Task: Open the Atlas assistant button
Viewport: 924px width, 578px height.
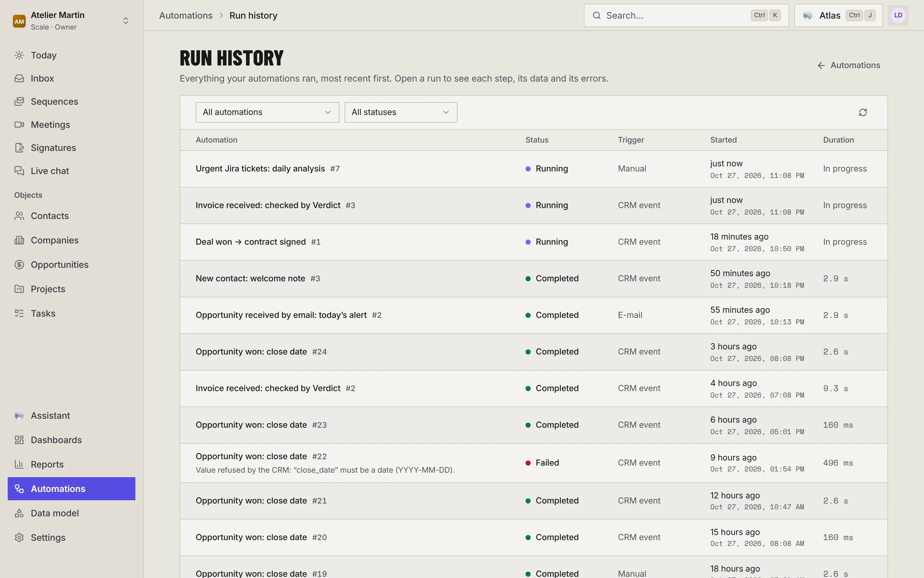Action: click(838, 15)
